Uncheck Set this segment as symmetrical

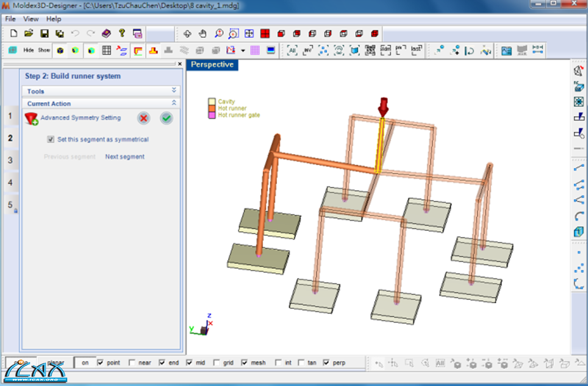[51, 139]
